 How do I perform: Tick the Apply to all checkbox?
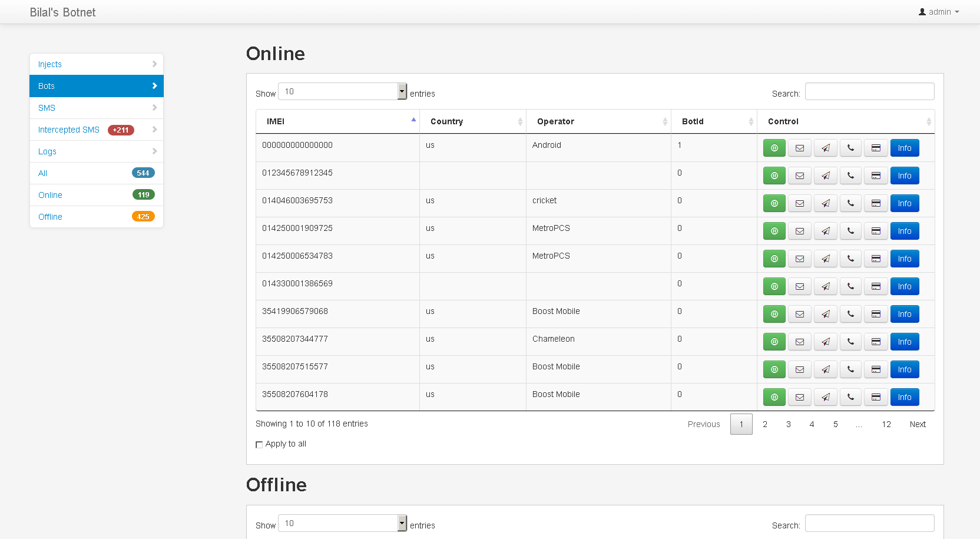[x=259, y=445]
